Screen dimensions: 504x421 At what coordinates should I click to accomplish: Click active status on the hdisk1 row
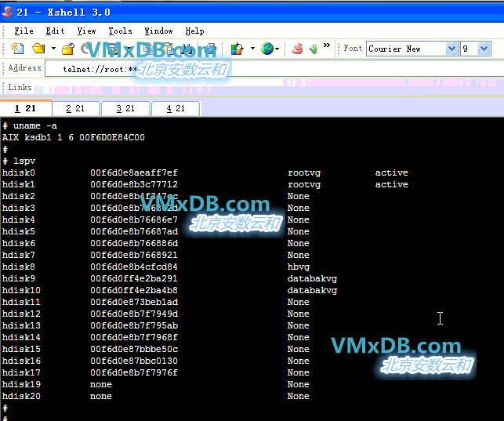tap(391, 184)
